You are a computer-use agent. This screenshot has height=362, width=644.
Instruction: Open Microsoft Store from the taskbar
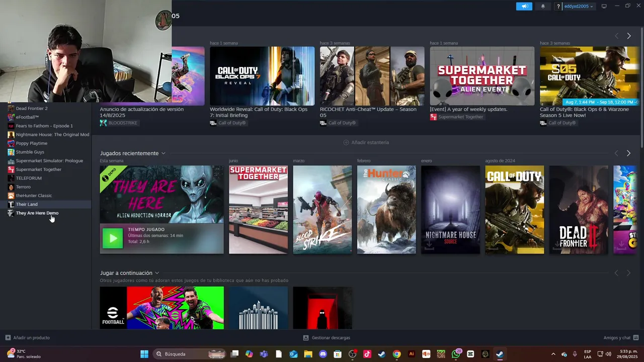click(x=338, y=354)
